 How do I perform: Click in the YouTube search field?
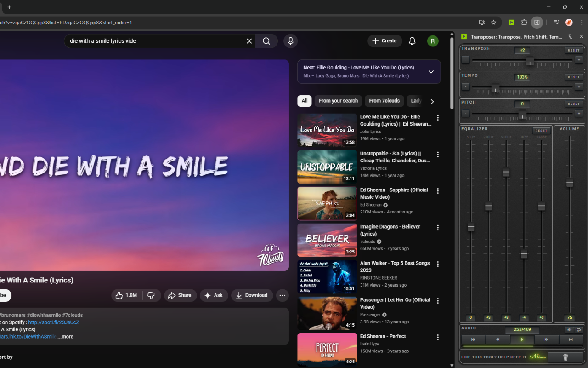click(156, 41)
